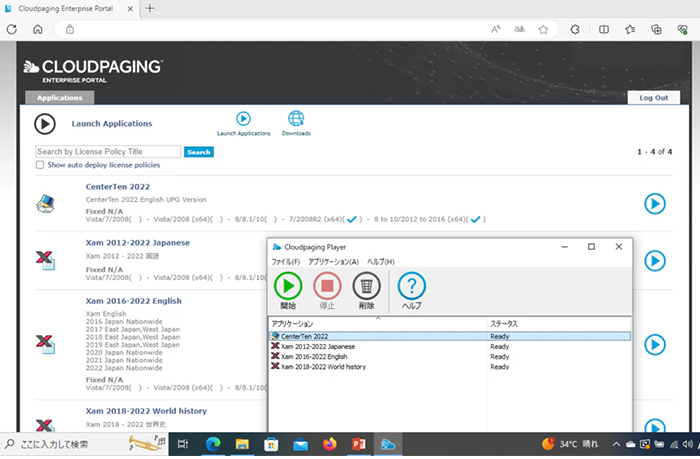Click Cloudpaging Player icon in taskbar

pyautogui.click(x=388, y=444)
